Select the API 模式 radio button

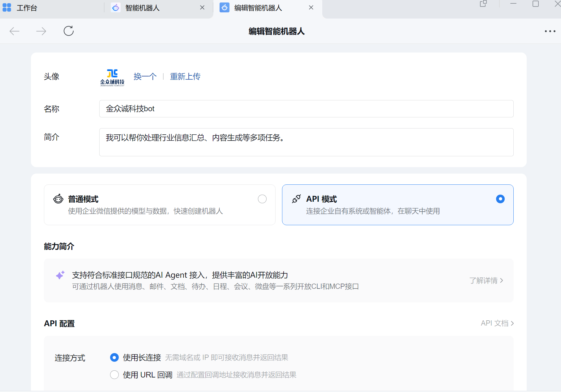coord(500,199)
